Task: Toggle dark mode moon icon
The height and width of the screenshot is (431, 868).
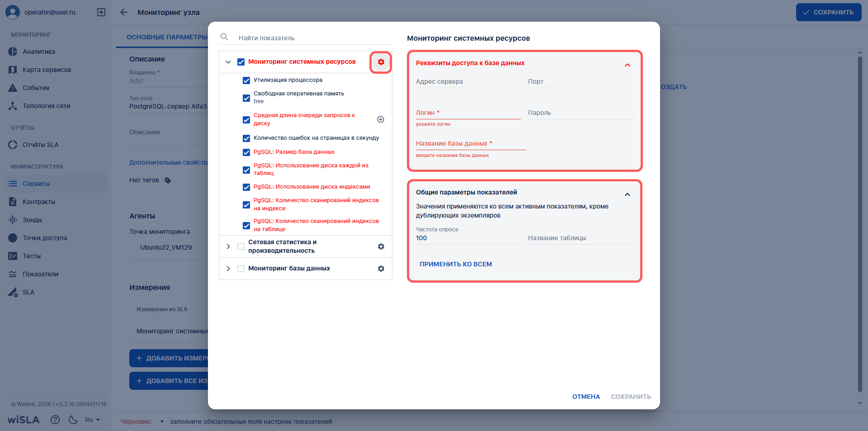Action: tap(73, 420)
